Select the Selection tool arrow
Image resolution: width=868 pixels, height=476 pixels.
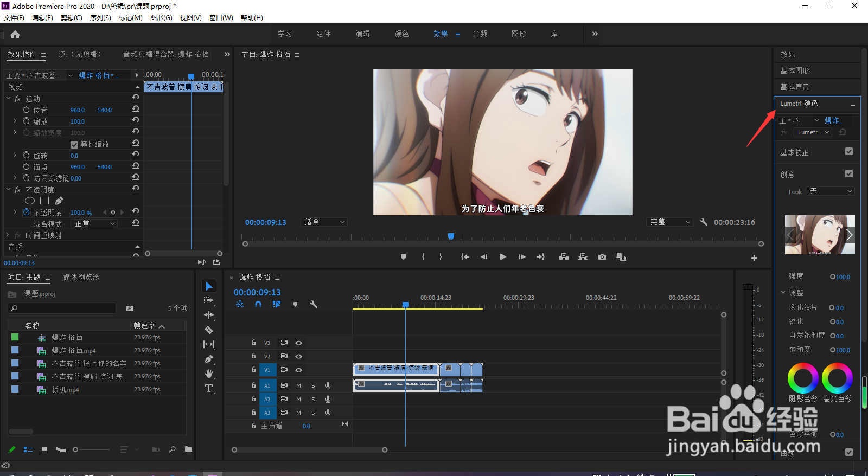pyautogui.click(x=209, y=286)
